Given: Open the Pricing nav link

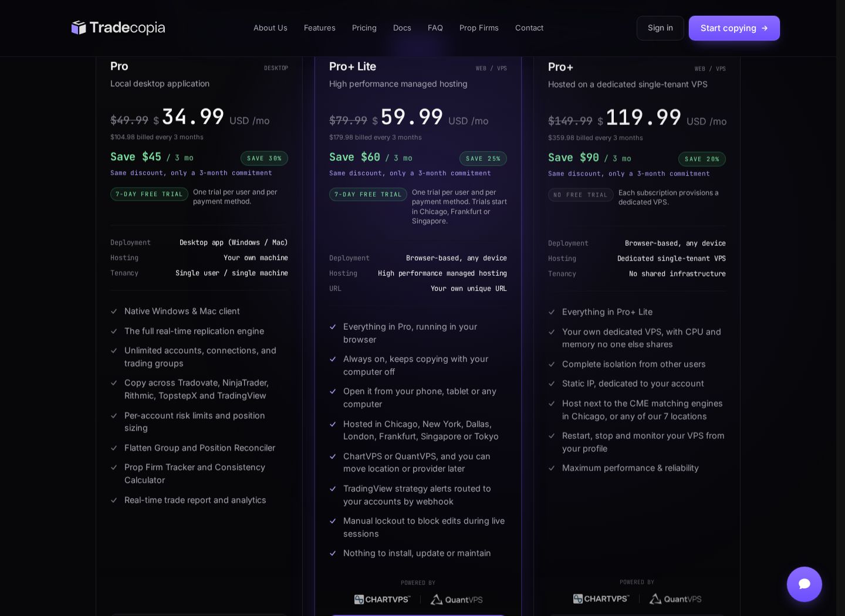Looking at the screenshot, I should (x=364, y=28).
